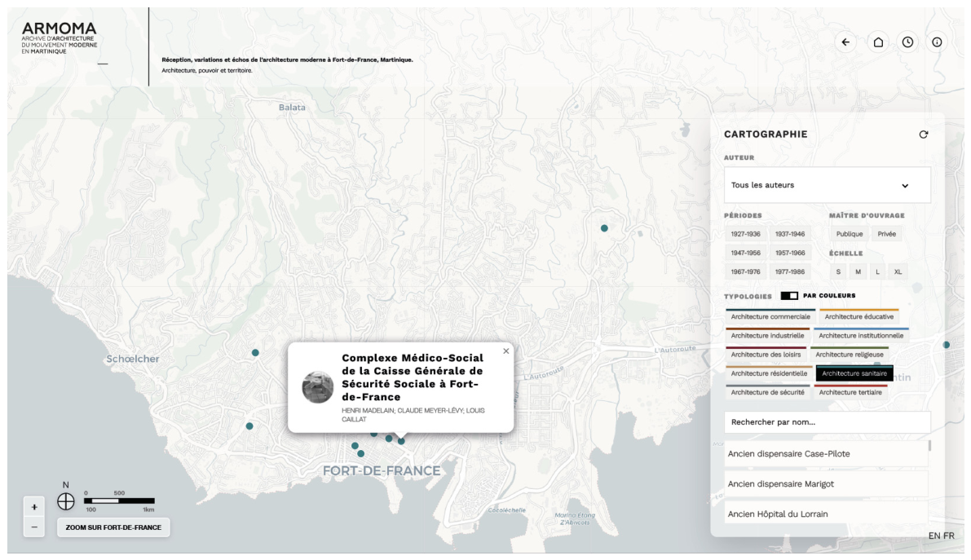Toggle the Publique maître d'ouvrage filter
Viewport: 971px width, 560px height.
pyautogui.click(x=849, y=234)
